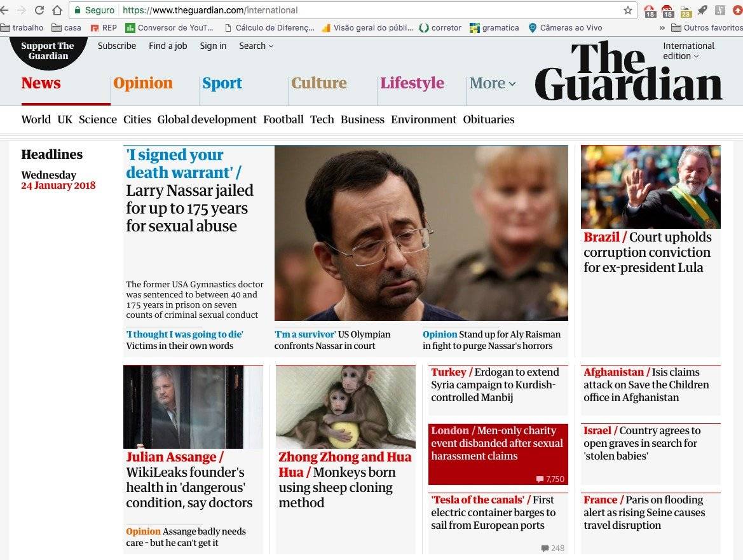
Task: Open the International edition selector
Action: 688,51
